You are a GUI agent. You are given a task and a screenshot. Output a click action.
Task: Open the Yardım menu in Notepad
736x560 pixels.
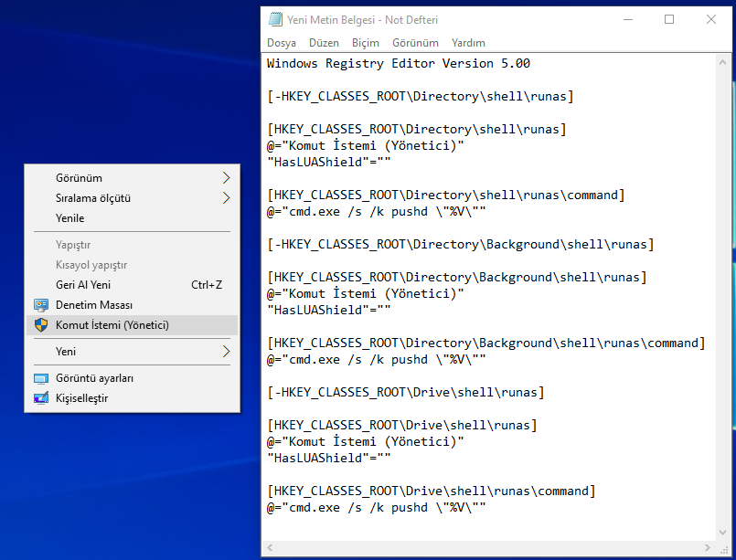point(468,43)
